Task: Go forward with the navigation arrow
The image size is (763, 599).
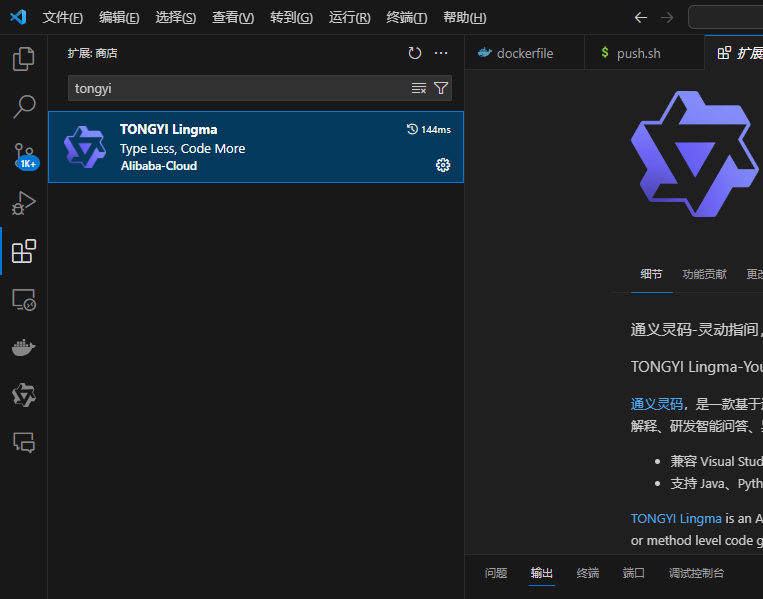Action: [667, 18]
